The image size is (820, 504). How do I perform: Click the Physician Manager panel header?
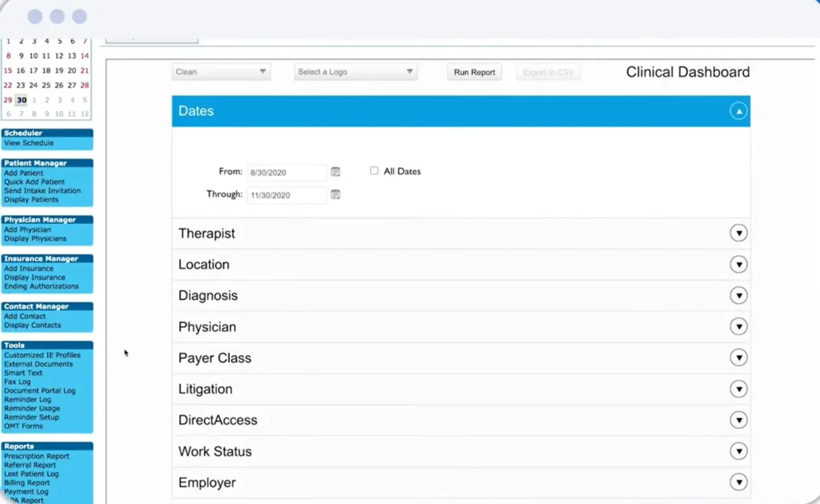pyautogui.click(x=47, y=220)
